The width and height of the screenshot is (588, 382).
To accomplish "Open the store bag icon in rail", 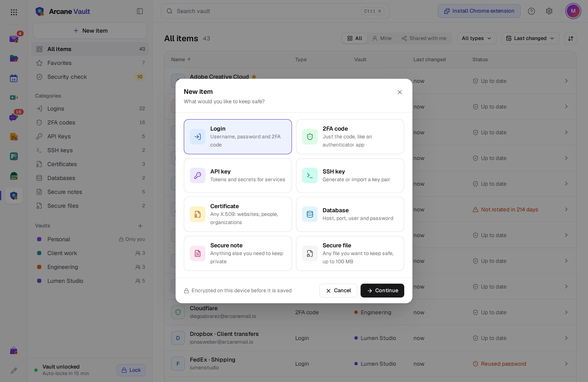I will pyautogui.click(x=14, y=351).
